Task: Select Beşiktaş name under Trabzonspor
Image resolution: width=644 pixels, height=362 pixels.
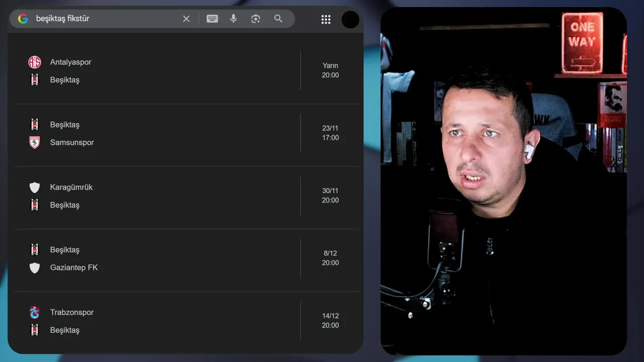Action: pyautogui.click(x=65, y=330)
